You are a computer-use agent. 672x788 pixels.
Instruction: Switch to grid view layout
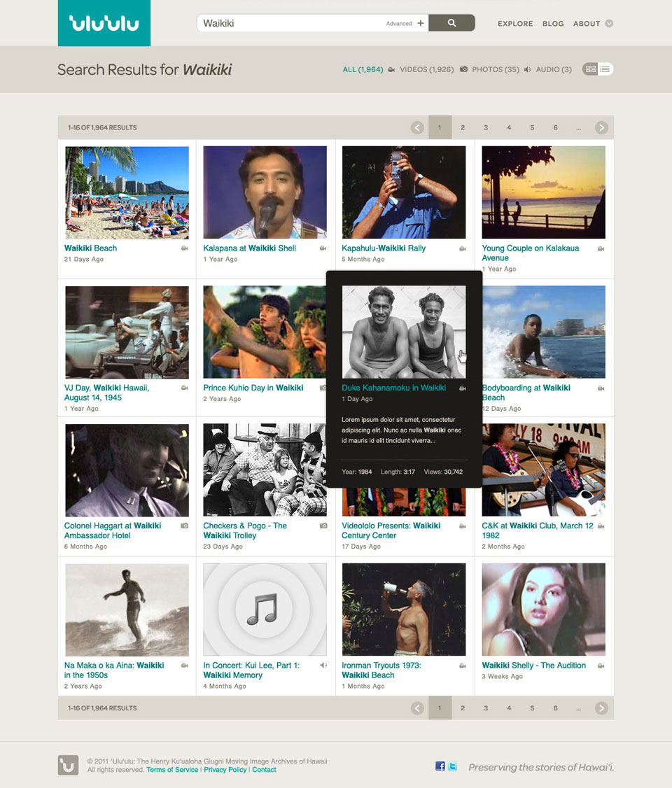(591, 69)
